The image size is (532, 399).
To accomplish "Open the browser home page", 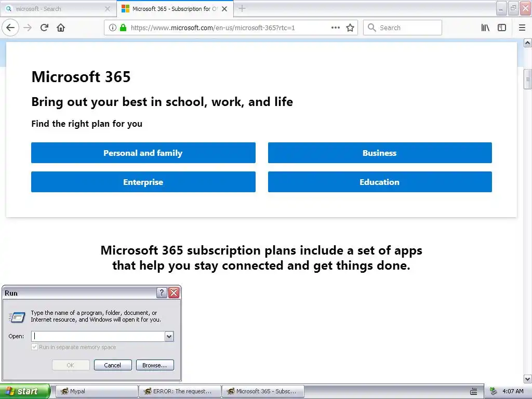I will coord(61,28).
